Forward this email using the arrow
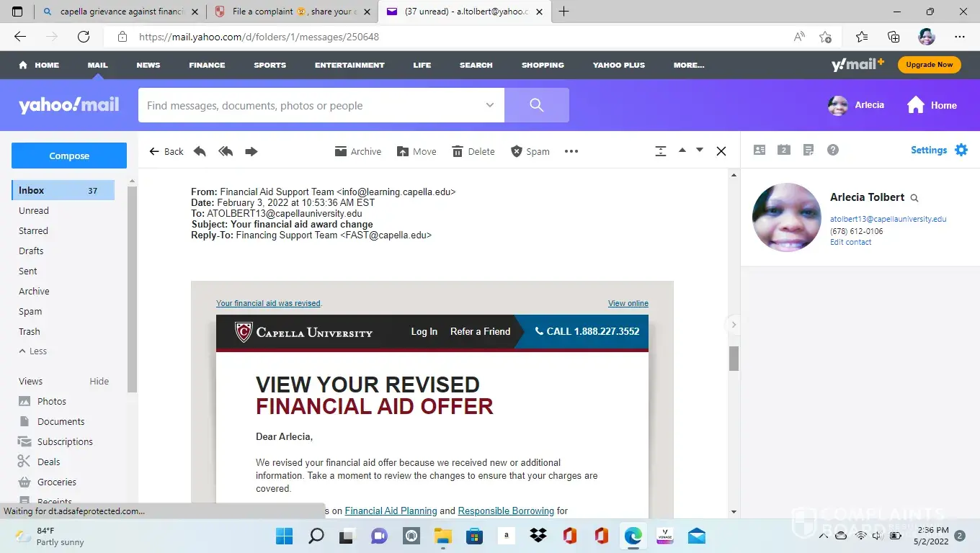The height and width of the screenshot is (553, 980). coord(251,151)
